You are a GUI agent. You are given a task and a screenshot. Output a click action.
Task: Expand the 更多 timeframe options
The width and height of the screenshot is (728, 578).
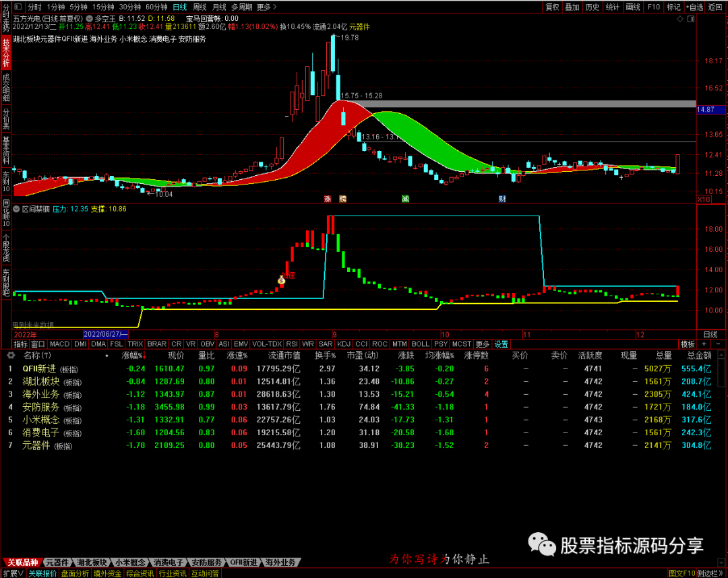pyautogui.click(x=266, y=7)
